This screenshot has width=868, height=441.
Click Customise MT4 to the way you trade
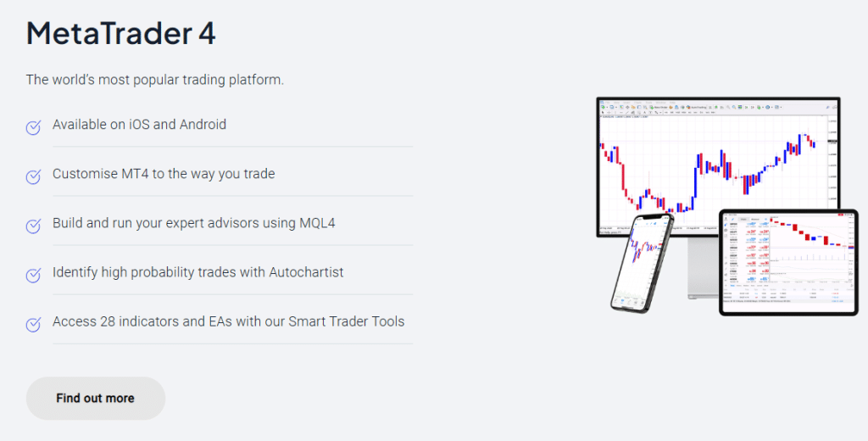(164, 174)
